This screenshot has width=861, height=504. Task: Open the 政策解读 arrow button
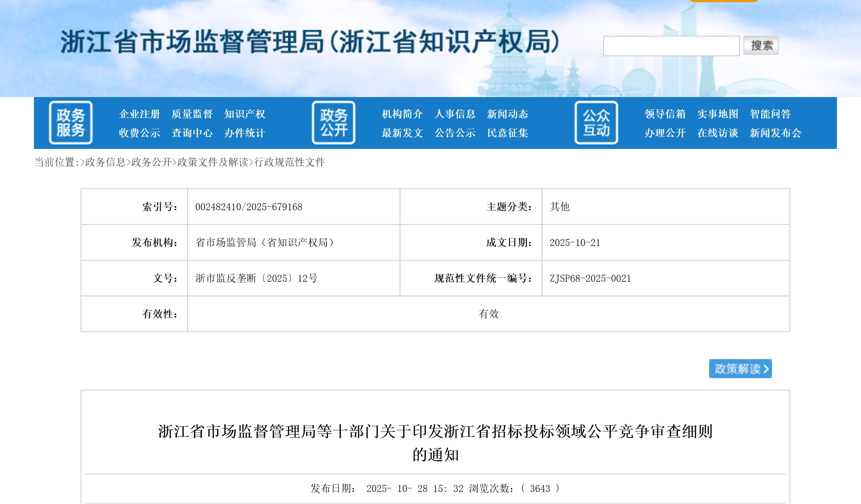click(x=740, y=369)
